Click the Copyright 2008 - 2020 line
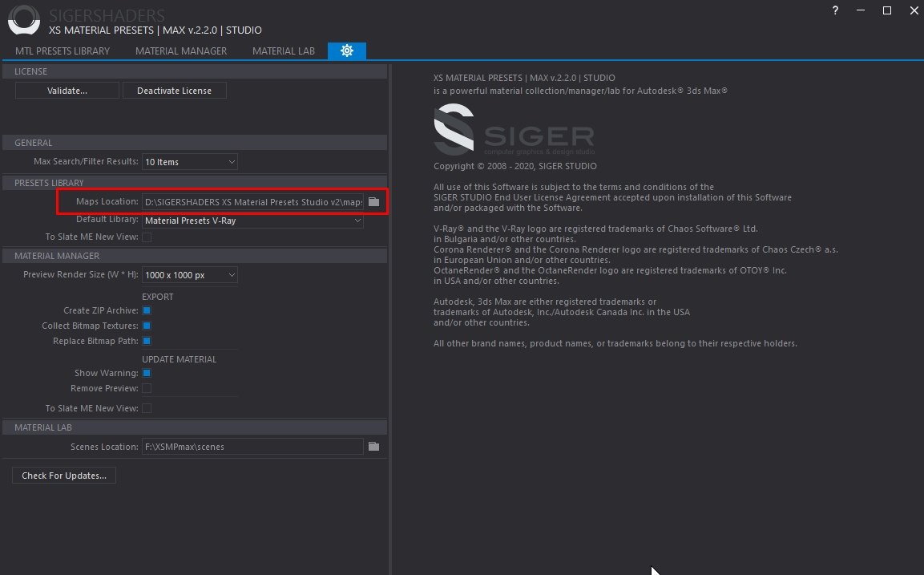 tap(515, 166)
